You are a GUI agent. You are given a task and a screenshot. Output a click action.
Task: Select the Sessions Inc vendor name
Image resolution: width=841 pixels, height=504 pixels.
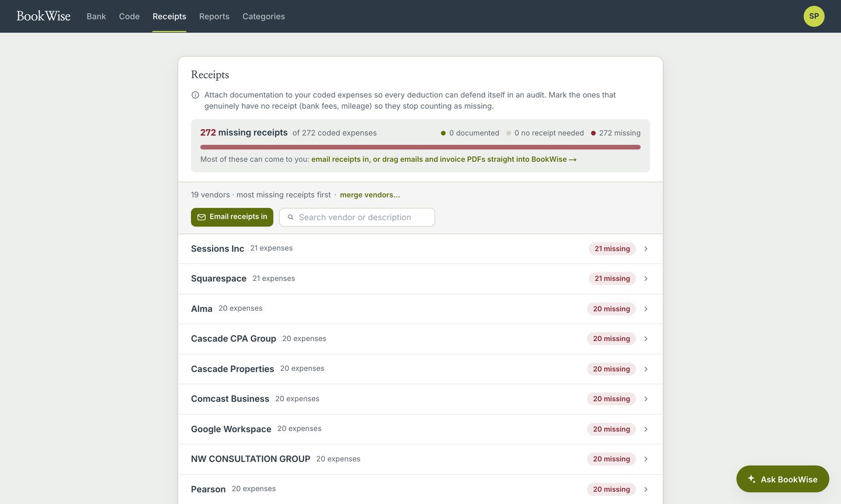click(217, 249)
